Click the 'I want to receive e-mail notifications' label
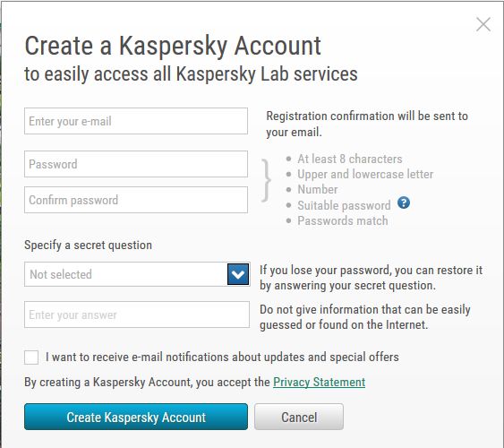Viewport: 504px width, 448px height. pos(222,357)
